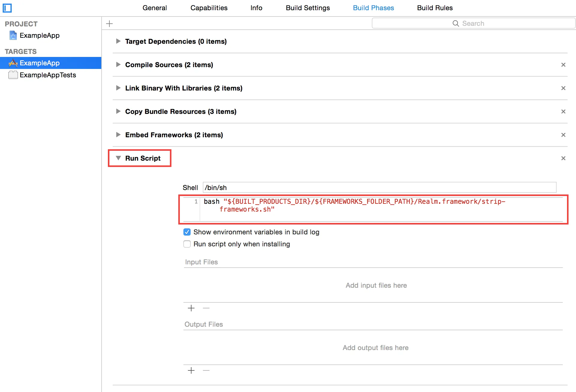576x392 pixels.
Task: Toggle the navigator sidebar panel icon
Action: click(x=7, y=8)
